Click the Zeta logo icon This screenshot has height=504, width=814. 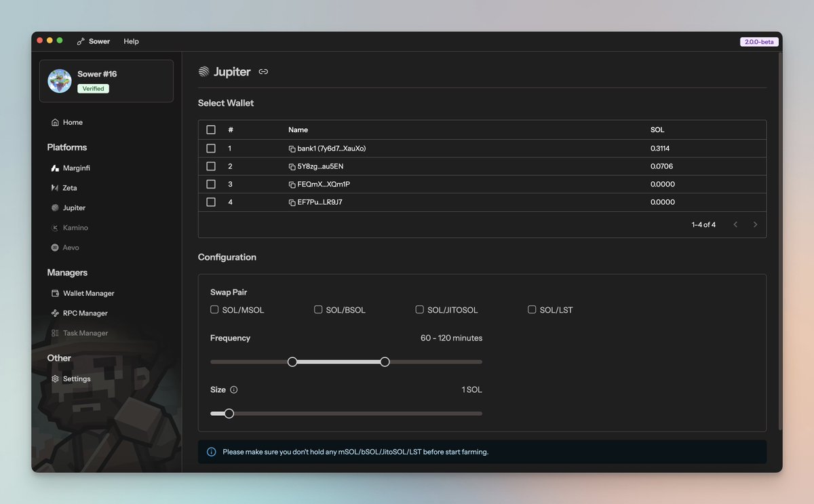[55, 188]
